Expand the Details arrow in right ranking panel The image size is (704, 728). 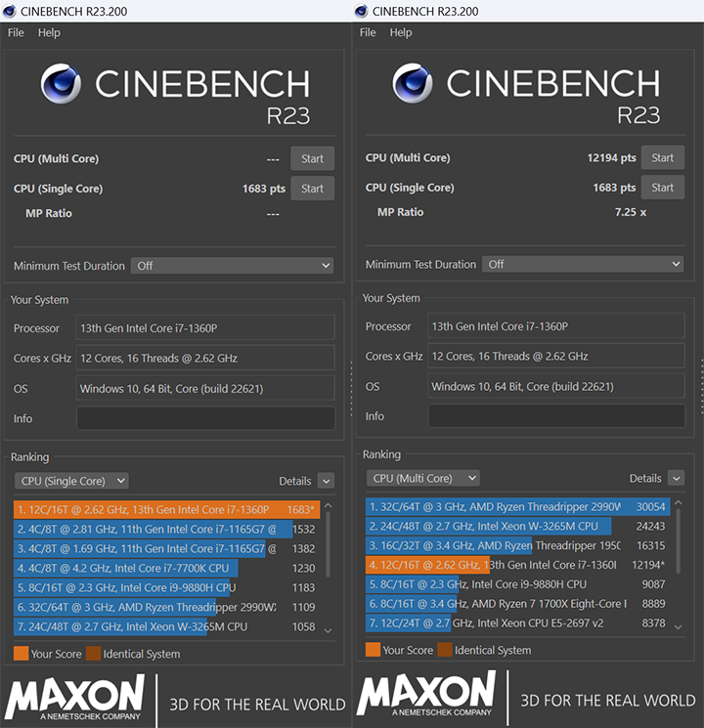[676, 478]
